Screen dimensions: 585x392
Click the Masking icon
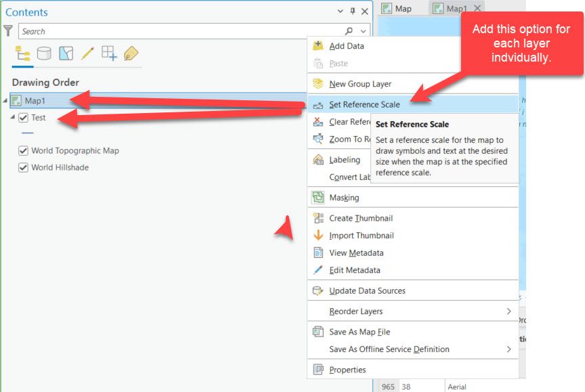pyautogui.click(x=318, y=197)
